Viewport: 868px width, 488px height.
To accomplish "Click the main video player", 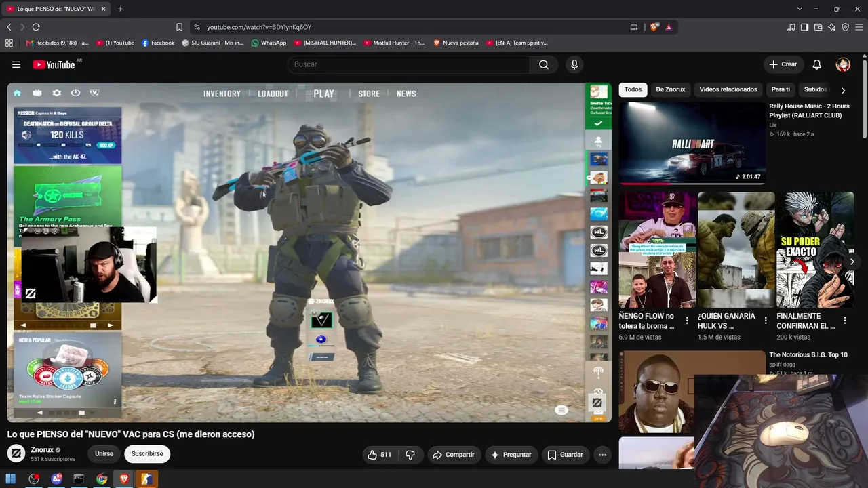I will coord(309,253).
